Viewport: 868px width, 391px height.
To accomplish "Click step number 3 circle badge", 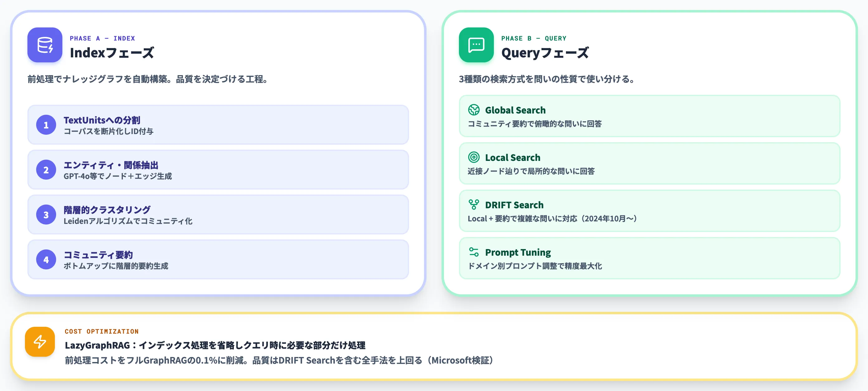I will coord(46,215).
